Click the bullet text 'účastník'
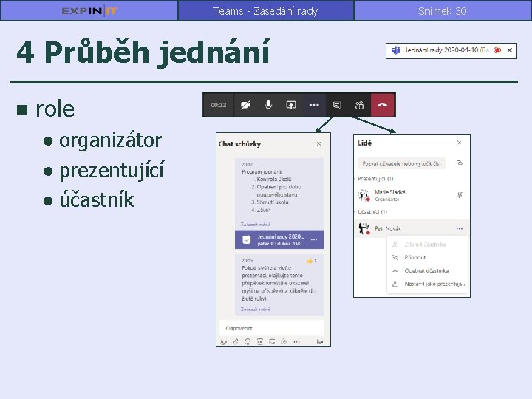Viewport: 532px width, 399px height. 97,199
